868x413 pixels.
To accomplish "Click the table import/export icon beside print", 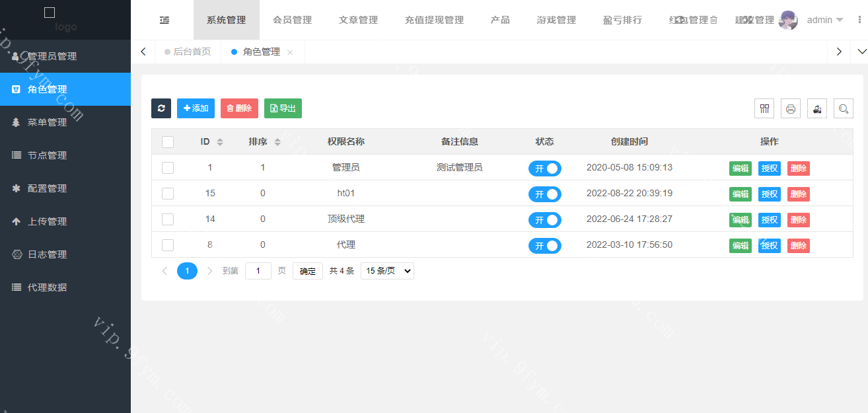I will point(817,108).
